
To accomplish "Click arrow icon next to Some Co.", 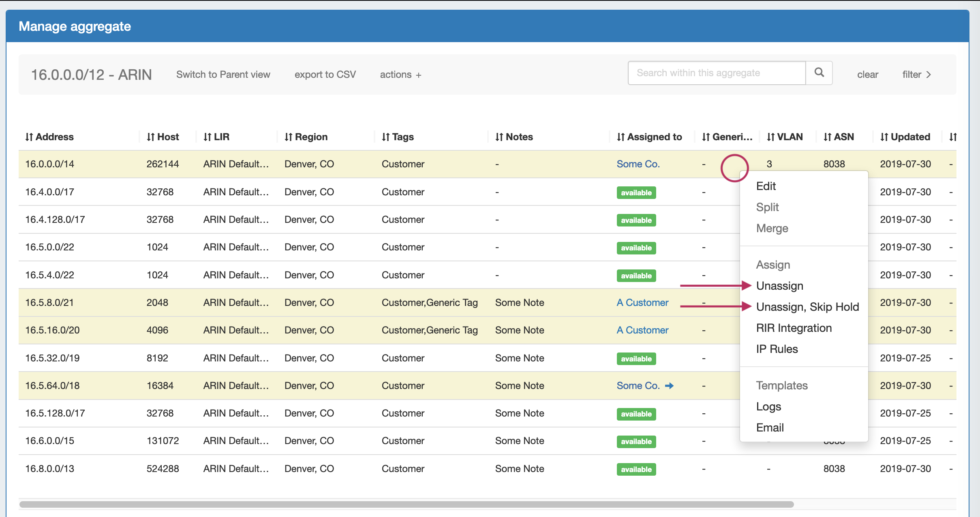I will coord(670,386).
